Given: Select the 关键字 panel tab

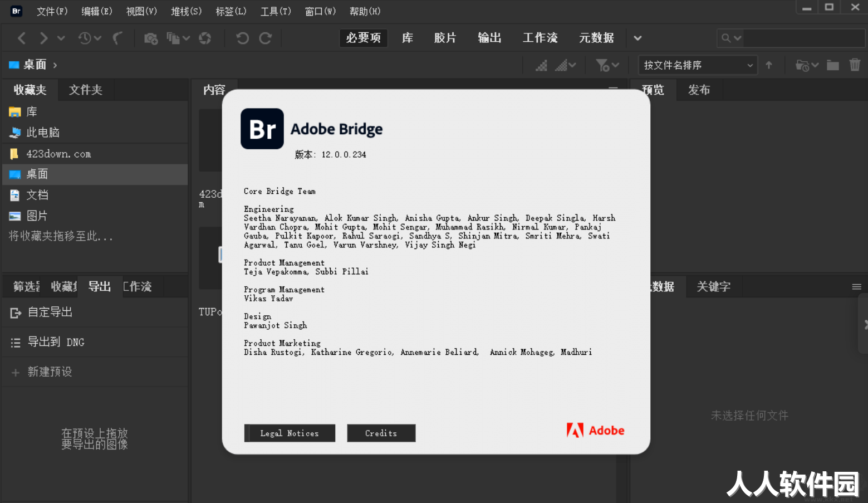Looking at the screenshot, I should point(714,286).
